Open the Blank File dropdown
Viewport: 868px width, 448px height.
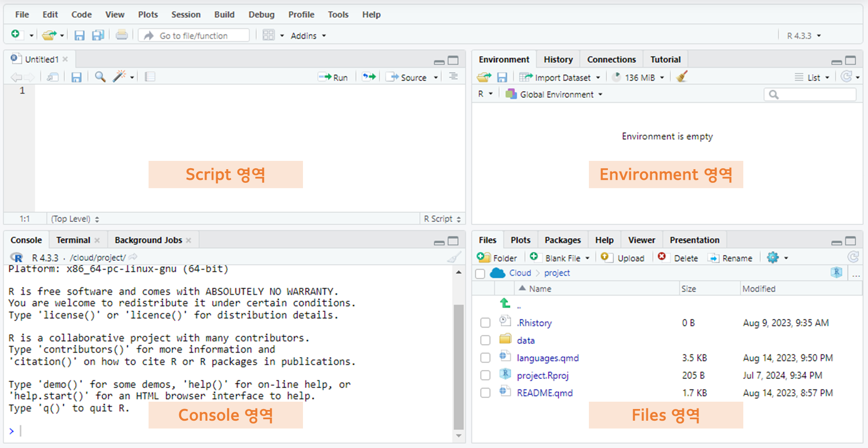(560, 258)
